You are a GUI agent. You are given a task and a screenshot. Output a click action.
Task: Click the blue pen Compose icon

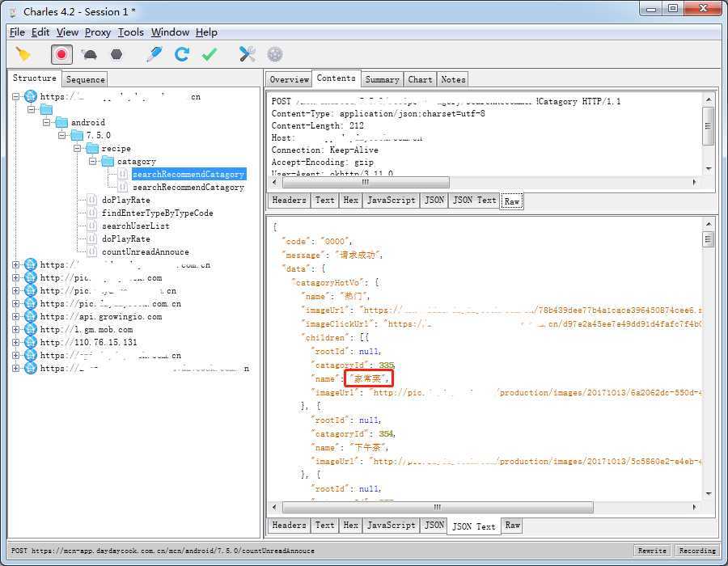(154, 54)
